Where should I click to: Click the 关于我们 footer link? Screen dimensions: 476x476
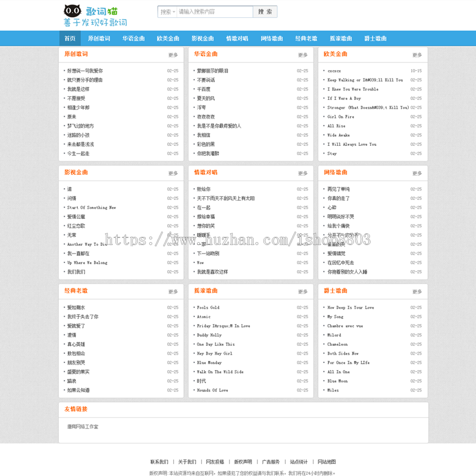click(x=187, y=462)
